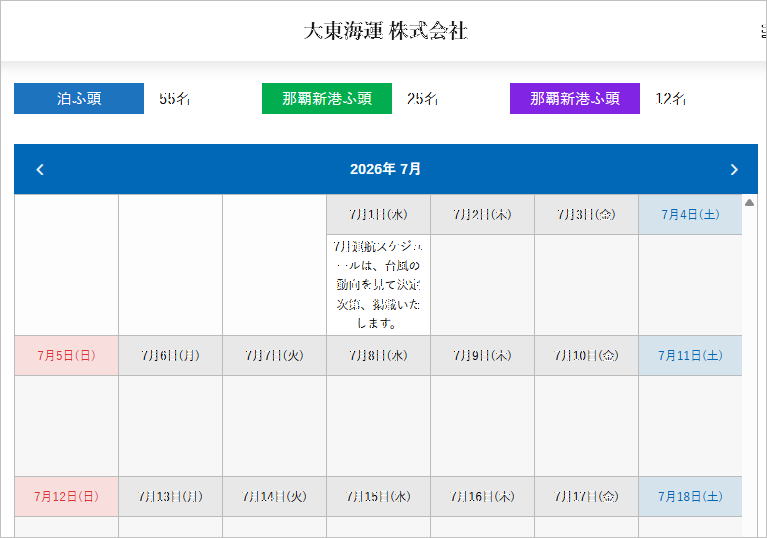Image resolution: width=767 pixels, height=538 pixels.
Task: Select the 7月8日(水) date header
Action: (x=378, y=356)
